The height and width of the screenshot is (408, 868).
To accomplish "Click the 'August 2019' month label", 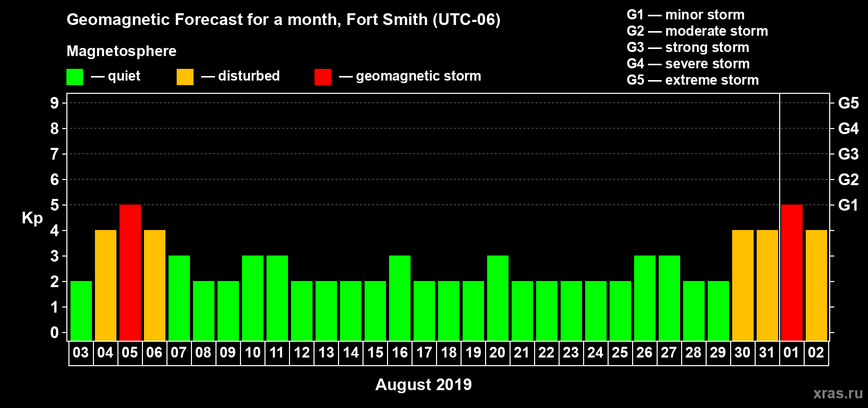I will [x=423, y=385].
